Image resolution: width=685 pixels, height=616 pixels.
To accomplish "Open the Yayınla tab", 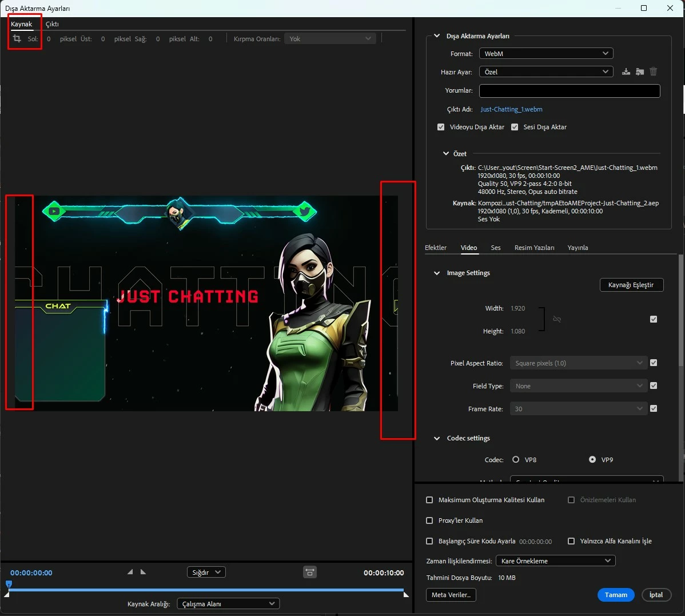I will (x=578, y=248).
